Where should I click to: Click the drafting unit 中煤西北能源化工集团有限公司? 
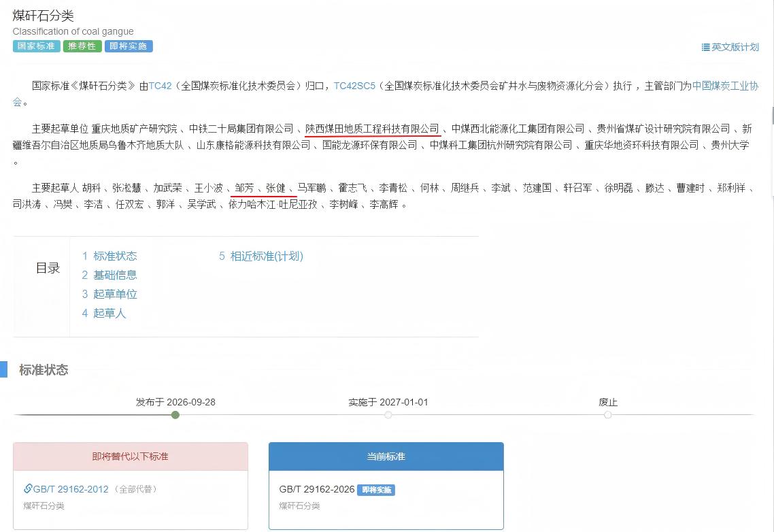click(x=518, y=129)
